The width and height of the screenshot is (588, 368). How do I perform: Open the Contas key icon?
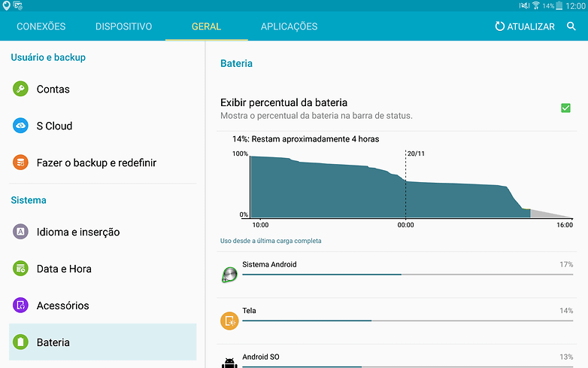pos(20,89)
